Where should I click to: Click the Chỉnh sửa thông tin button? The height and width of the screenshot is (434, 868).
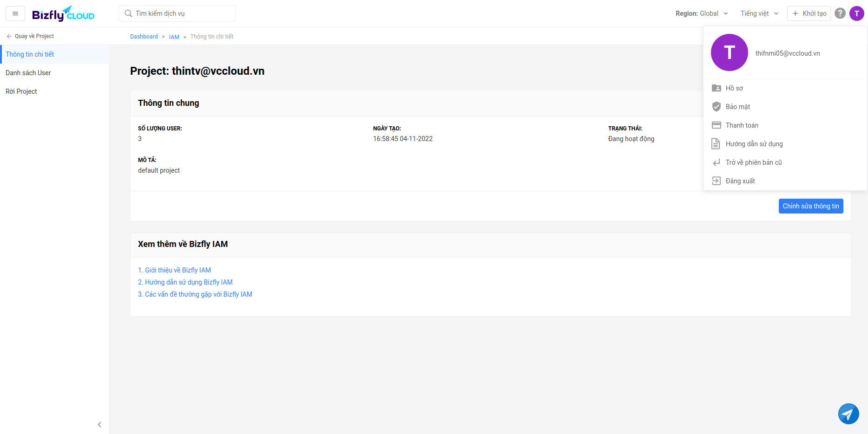click(x=810, y=206)
